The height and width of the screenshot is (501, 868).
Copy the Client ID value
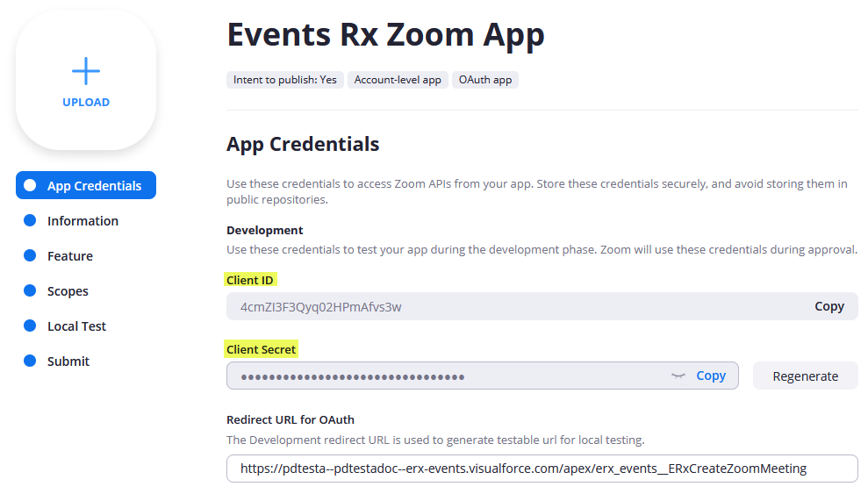pyautogui.click(x=829, y=306)
